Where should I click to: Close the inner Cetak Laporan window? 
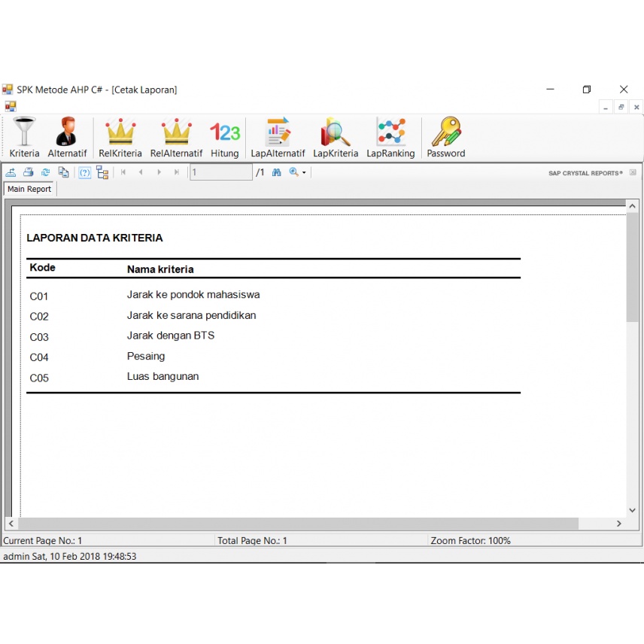(636, 108)
